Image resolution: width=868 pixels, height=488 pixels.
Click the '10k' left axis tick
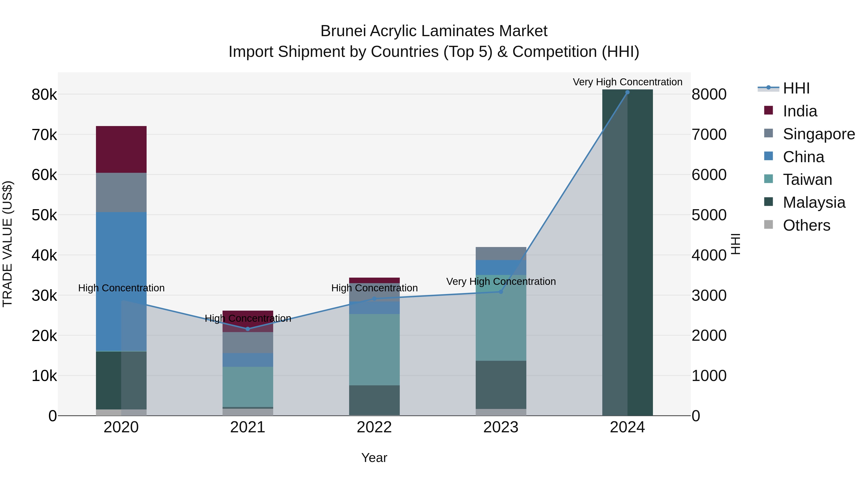[44, 376]
